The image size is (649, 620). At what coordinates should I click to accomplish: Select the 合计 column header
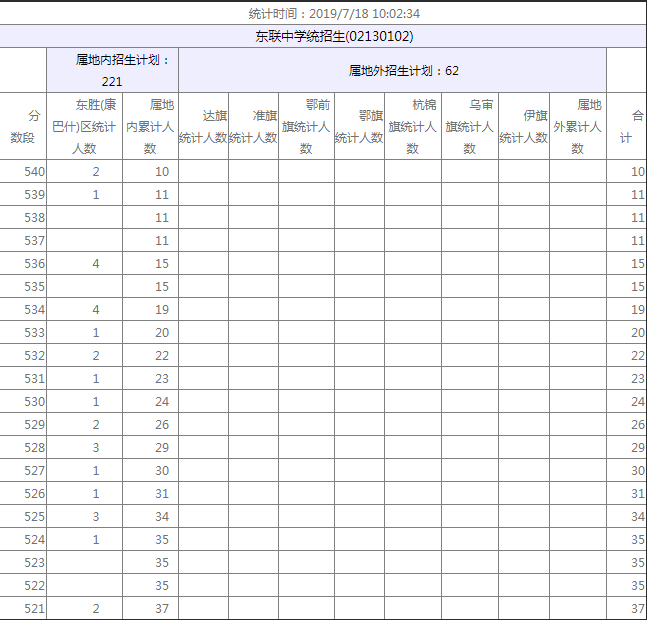point(626,127)
